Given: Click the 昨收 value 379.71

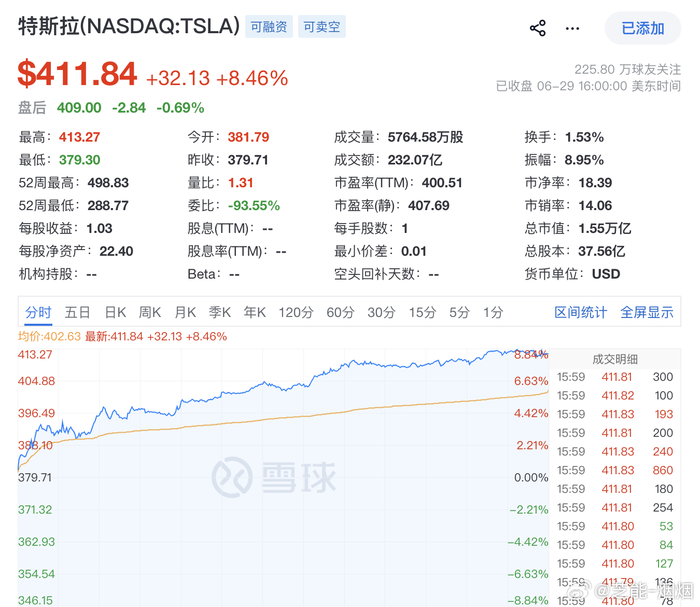Looking at the screenshot, I should point(248,160).
